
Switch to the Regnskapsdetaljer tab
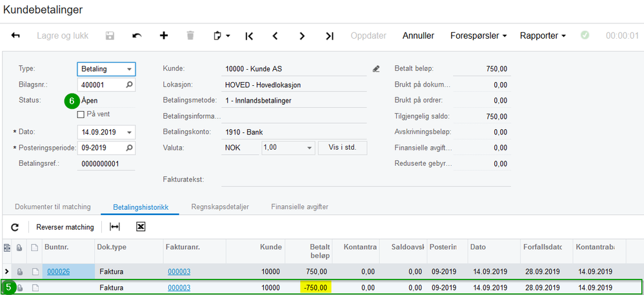pos(220,207)
